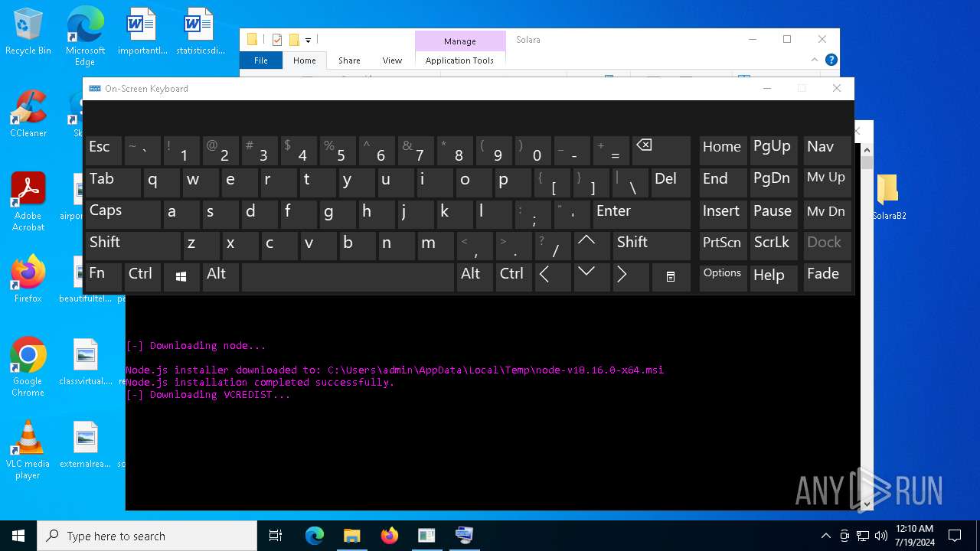The height and width of the screenshot is (551, 980).
Task: Open Task View on the taskbar
Action: coord(276,536)
